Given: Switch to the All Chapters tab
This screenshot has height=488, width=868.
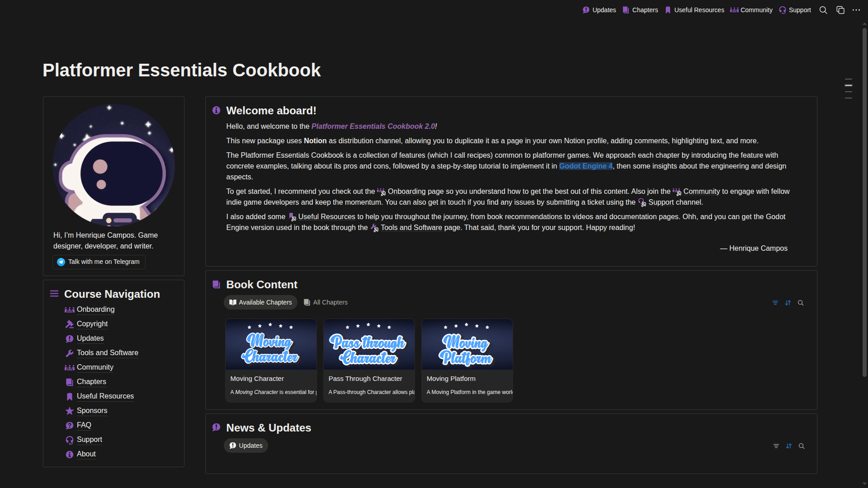Looking at the screenshot, I should [325, 302].
